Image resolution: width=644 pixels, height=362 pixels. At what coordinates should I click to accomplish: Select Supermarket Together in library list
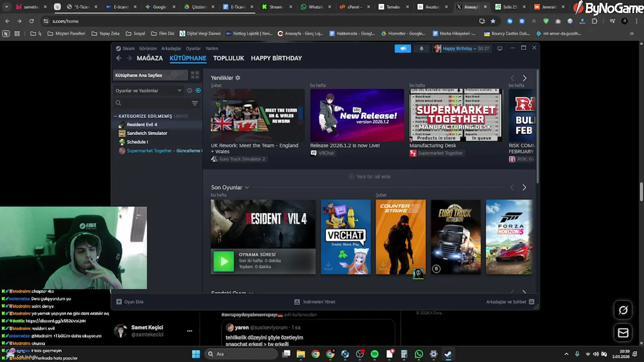[x=160, y=151]
